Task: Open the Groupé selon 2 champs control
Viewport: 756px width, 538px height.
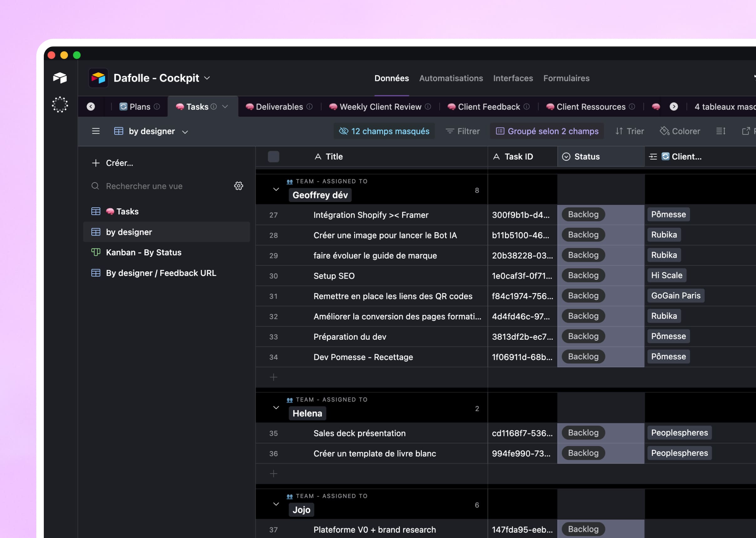Action: tap(547, 131)
